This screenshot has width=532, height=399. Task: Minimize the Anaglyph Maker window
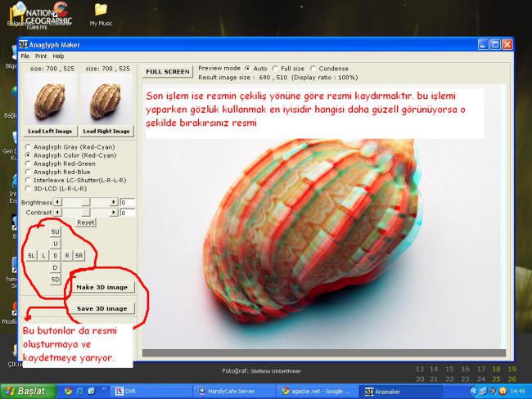(x=483, y=44)
